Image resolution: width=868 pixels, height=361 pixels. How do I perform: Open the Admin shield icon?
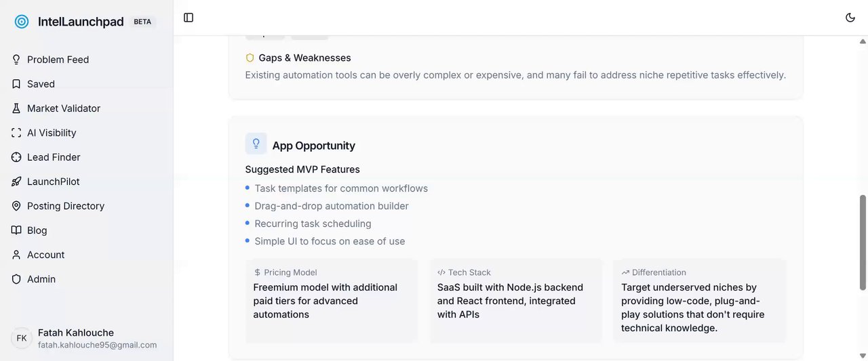coord(16,279)
